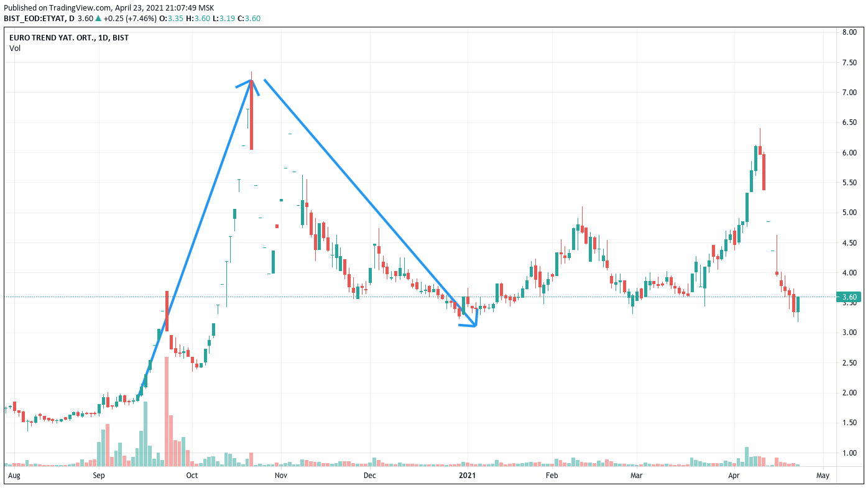Click the +0.25 (+7.46%) change value
868x488 pixels.
[x=129, y=18]
